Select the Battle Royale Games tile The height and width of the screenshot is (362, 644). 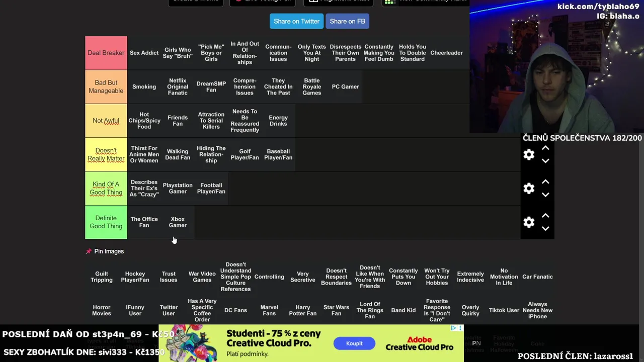tap(312, 86)
